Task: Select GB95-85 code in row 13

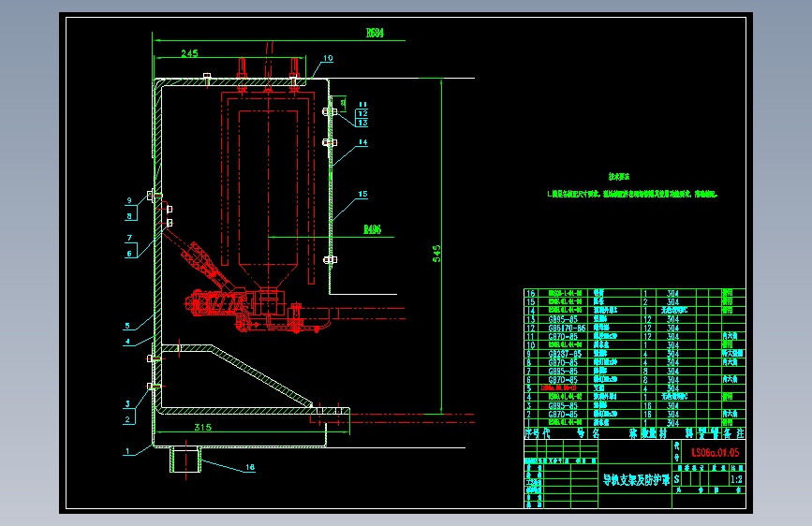Action: 563,319
